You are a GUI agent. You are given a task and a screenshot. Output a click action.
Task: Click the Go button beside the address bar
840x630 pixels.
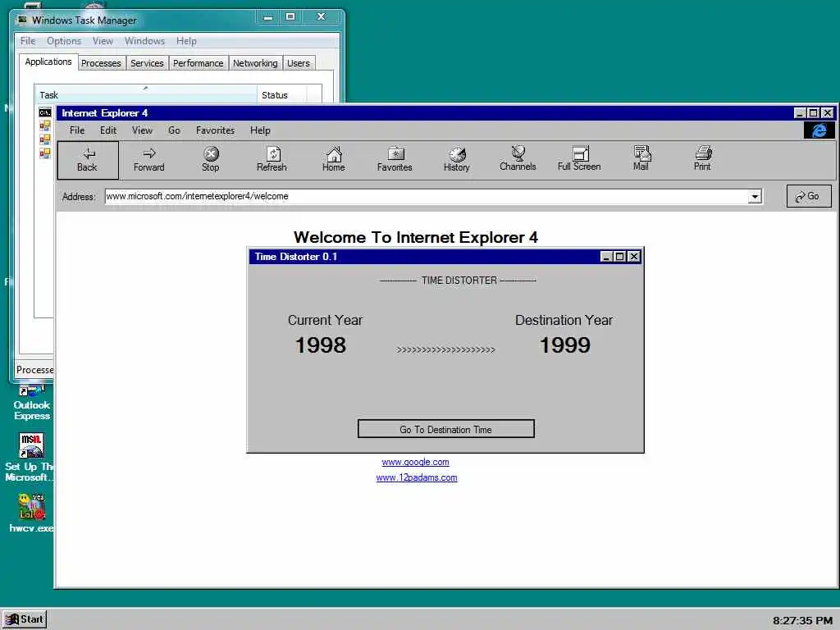[x=809, y=196]
